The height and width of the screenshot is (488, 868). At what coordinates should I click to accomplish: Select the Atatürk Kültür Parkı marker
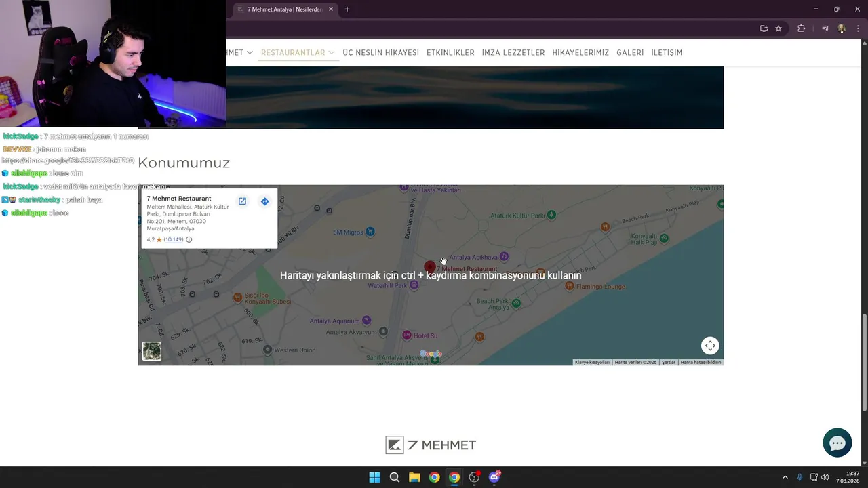pyautogui.click(x=551, y=215)
